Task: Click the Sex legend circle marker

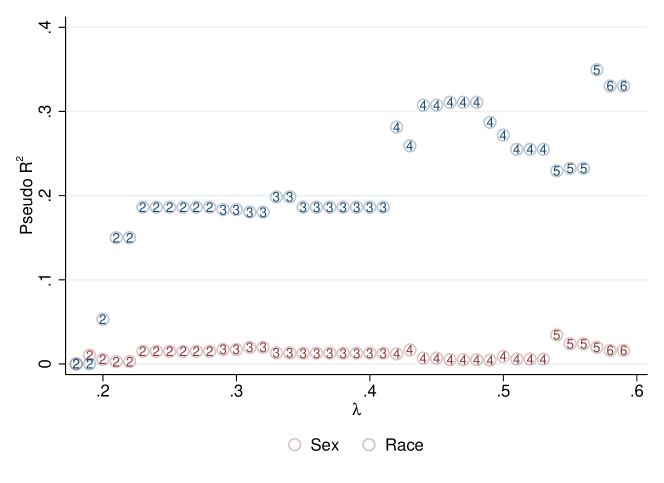Action: [294, 445]
